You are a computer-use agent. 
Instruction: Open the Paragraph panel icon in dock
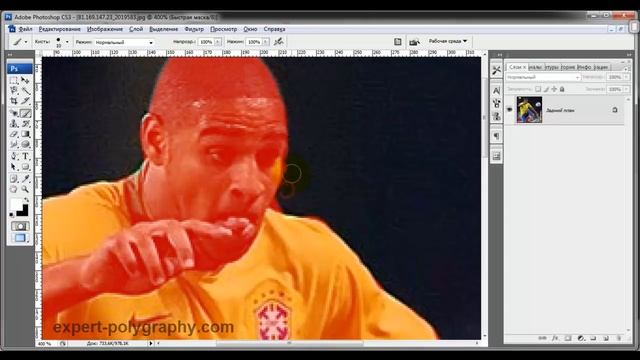[x=496, y=136]
